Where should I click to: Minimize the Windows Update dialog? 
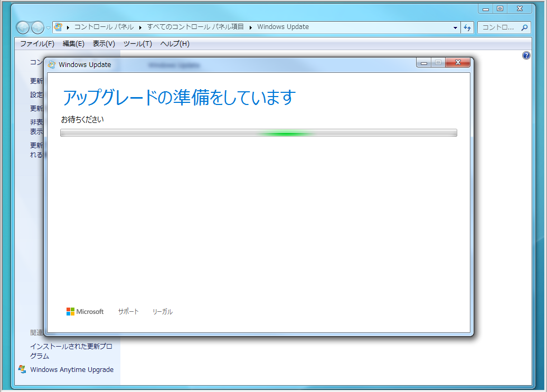(x=424, y=63)
